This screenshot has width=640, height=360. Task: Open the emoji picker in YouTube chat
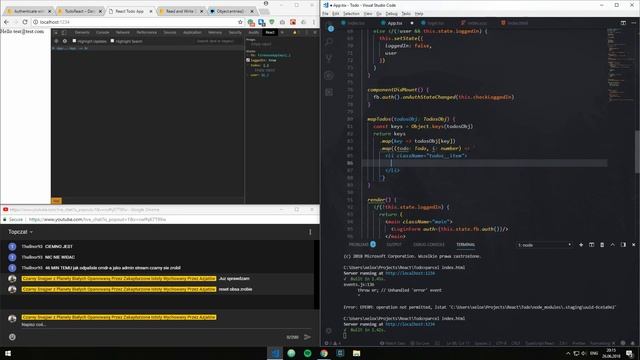pos(12,337)
